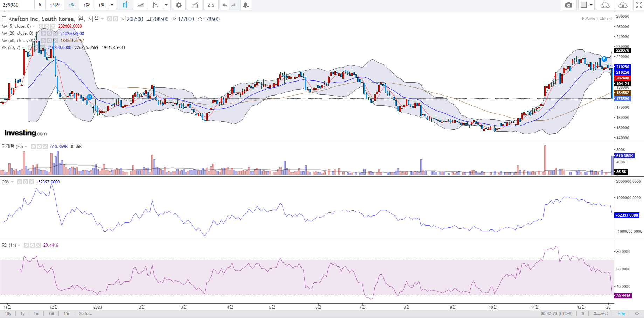
Task: Set range to 7일
Action: tap(51, 313)
